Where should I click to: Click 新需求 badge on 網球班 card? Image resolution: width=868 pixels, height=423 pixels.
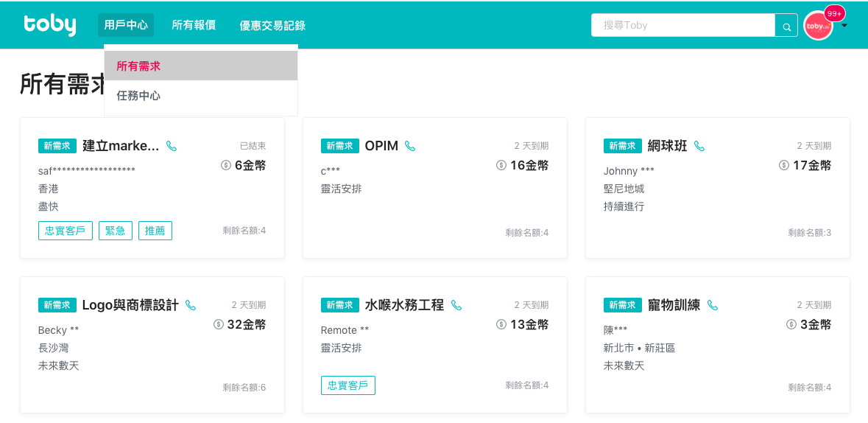622,146
